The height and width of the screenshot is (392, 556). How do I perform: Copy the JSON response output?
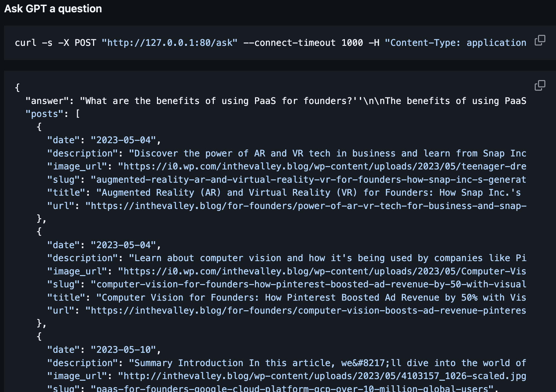pos(539,85)
